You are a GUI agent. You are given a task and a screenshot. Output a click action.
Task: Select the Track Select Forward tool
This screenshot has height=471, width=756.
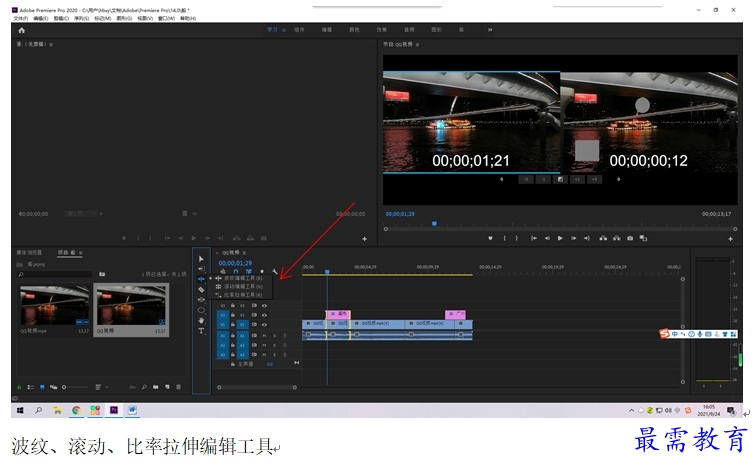(x=201, y=269)
